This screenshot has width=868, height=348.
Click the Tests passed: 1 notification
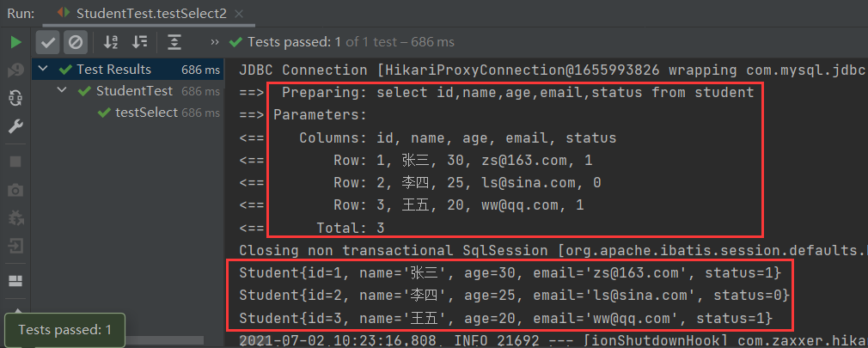[x=64, y=330]
